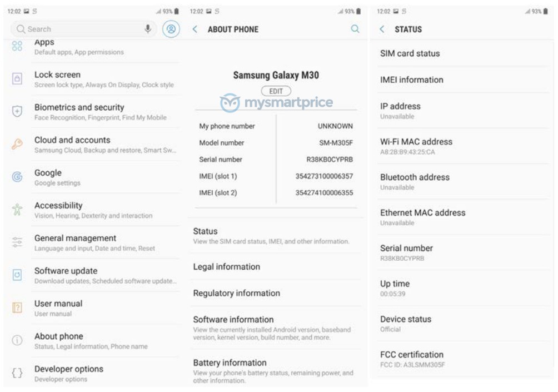Tap the Apps four-circles icon
The image size is (558, 392).
pos(17,46)
